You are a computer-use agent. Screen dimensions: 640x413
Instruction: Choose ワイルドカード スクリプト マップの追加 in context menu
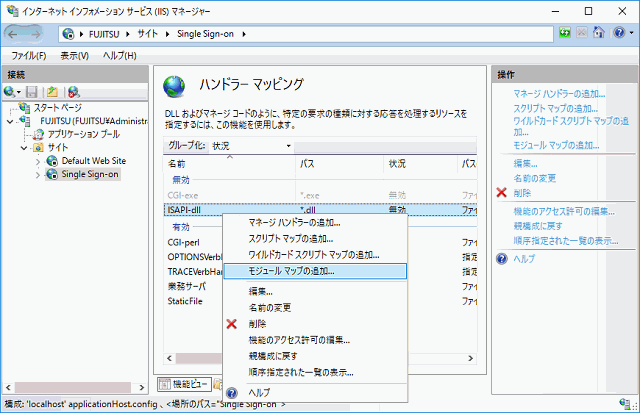click(x=315, y=255)
